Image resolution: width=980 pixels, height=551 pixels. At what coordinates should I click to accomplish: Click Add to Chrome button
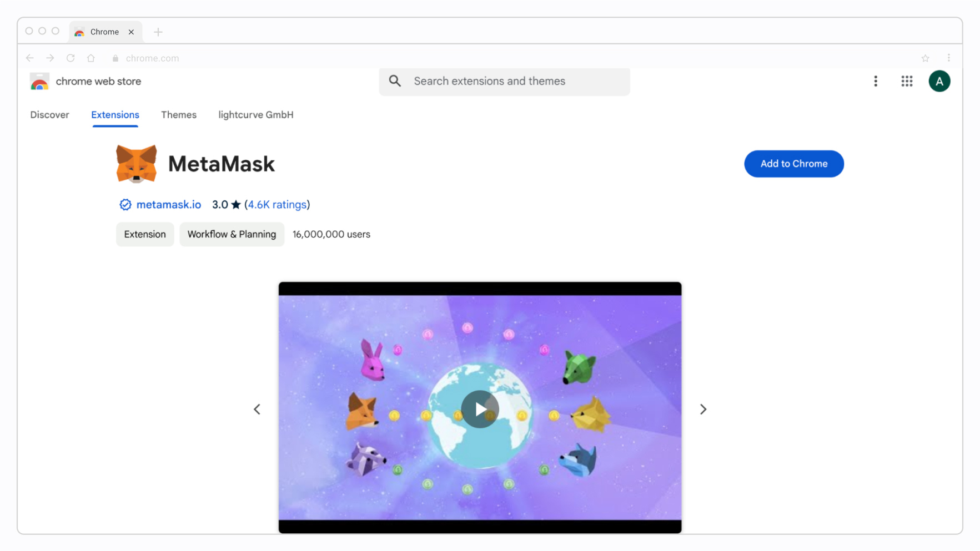point(793,164)
